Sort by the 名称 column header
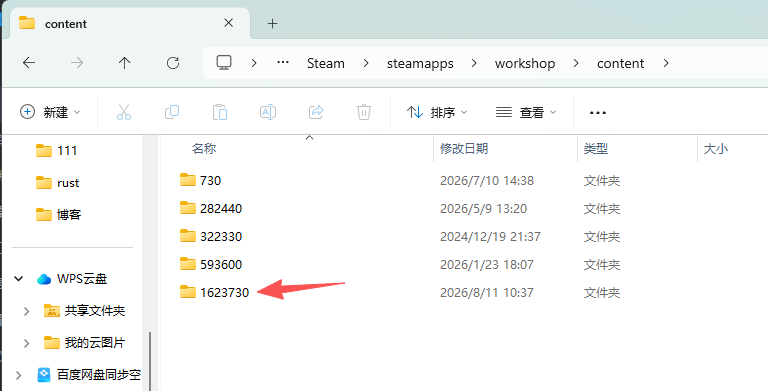 [x=204, y=148]
